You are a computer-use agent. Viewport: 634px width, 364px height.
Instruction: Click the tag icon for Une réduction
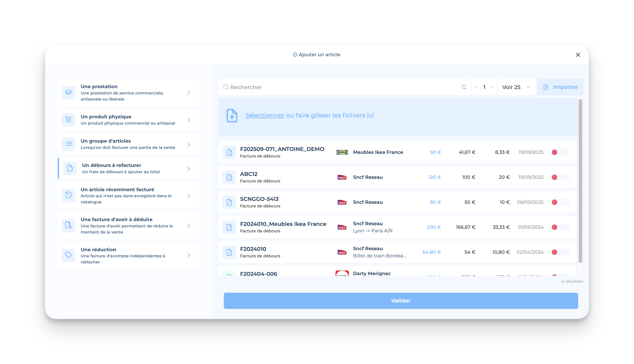pyautogui.click(x=68, y=255)
